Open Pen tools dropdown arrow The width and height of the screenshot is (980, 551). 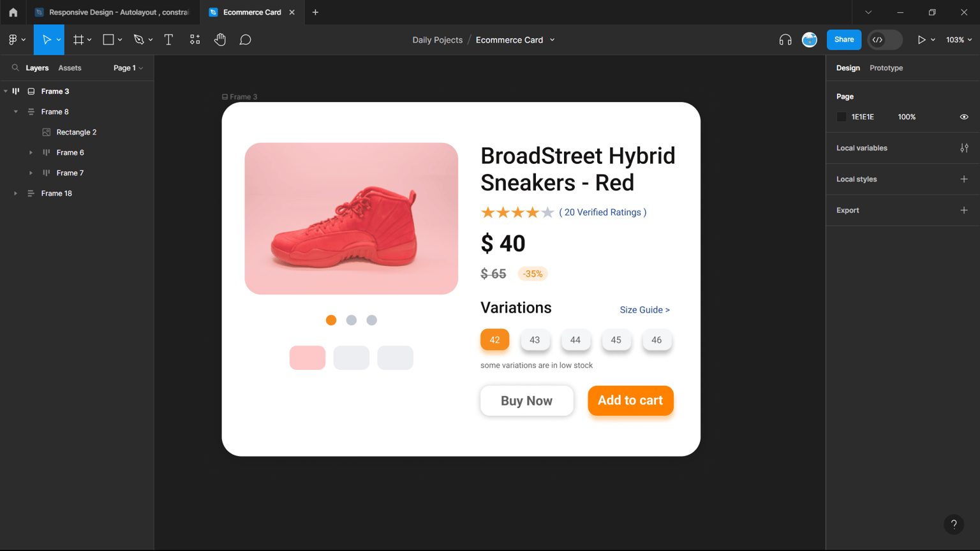(x=151, y=40)
